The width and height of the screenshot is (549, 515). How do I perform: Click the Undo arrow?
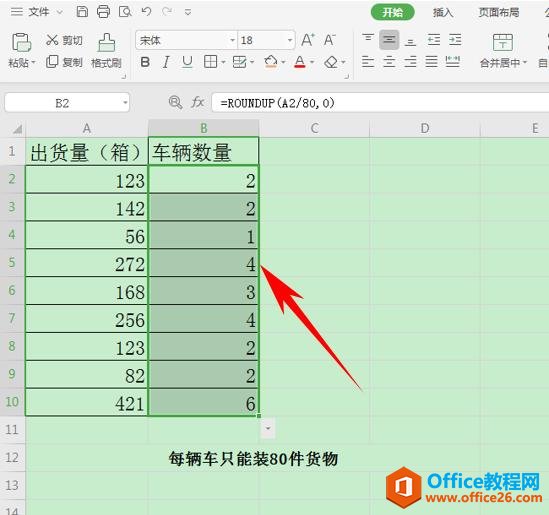[x=146, y=12]
